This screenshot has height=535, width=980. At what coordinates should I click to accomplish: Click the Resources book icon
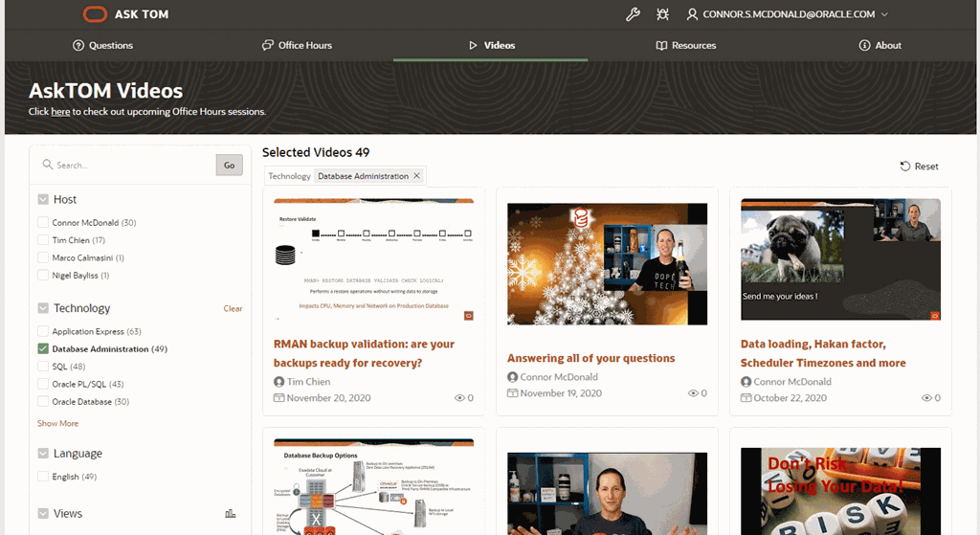coord(661,45)
